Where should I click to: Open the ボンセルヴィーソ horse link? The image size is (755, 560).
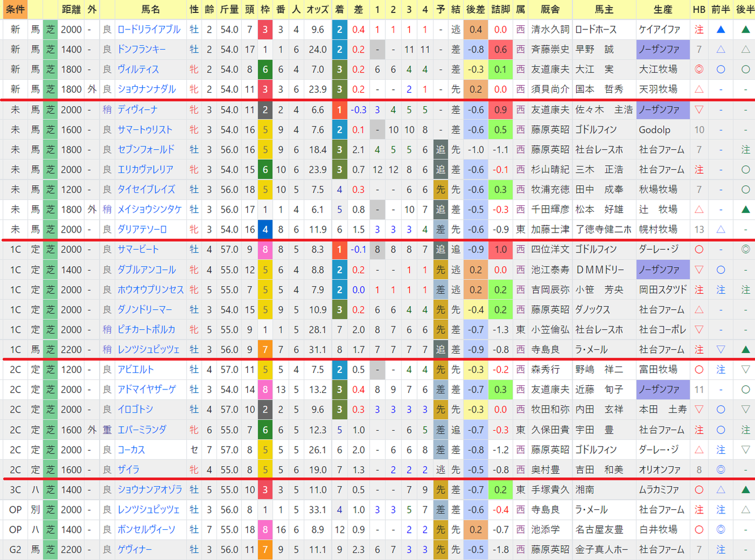[x=146, y=530]
